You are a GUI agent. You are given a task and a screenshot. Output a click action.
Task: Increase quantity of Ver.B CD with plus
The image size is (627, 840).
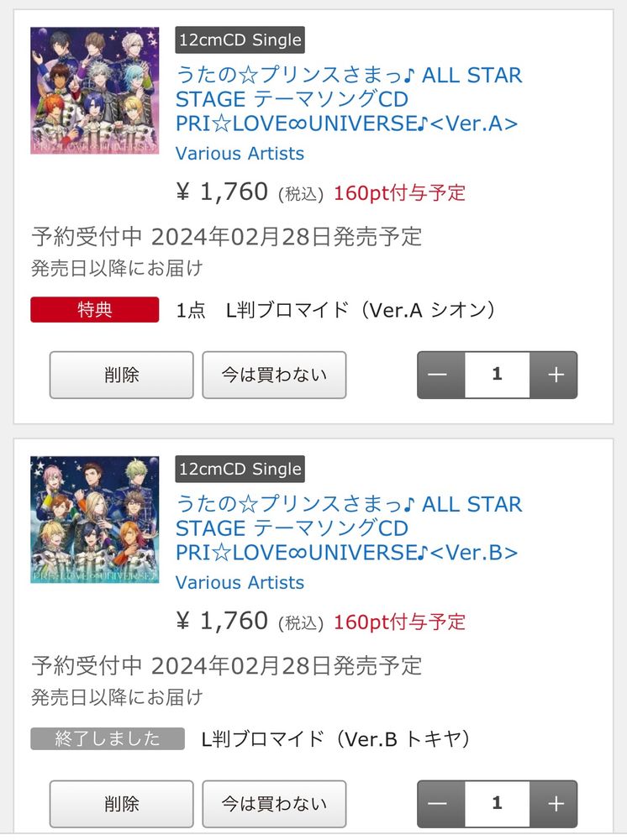554,804
